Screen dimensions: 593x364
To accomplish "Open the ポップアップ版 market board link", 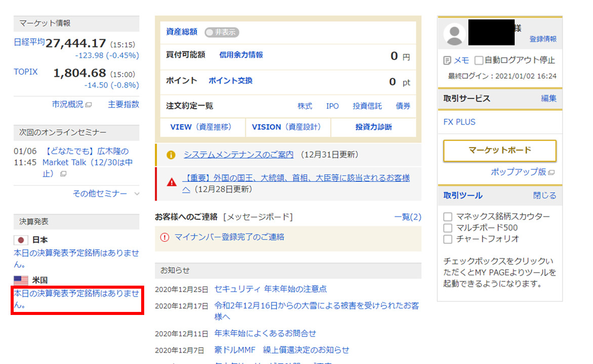I will point(519,172).
